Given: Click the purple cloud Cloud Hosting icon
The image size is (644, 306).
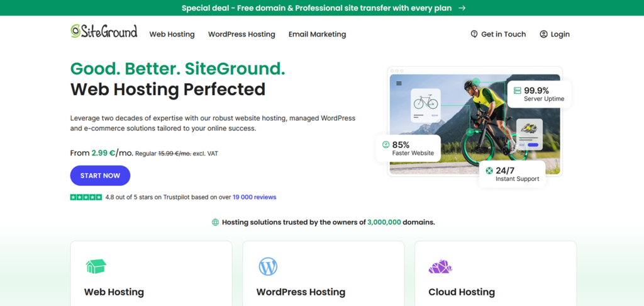Looking at the screenshot, I should pyautogui.click(x=440, y=266).
